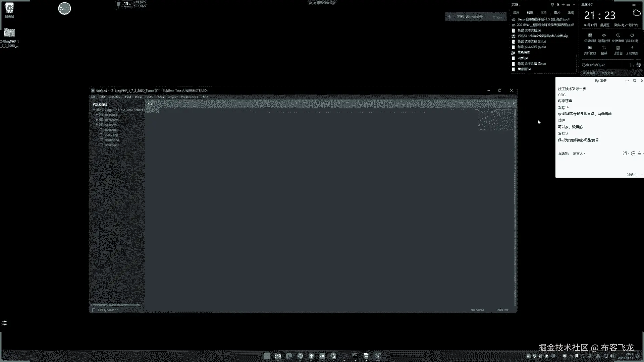
Task: Open the Goto menu
Action: (x=149, y=97)
